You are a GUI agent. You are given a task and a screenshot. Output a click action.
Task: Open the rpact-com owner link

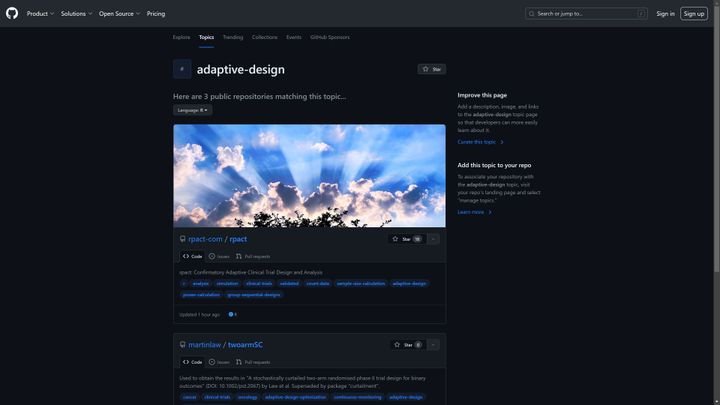[x=205, y=239]
